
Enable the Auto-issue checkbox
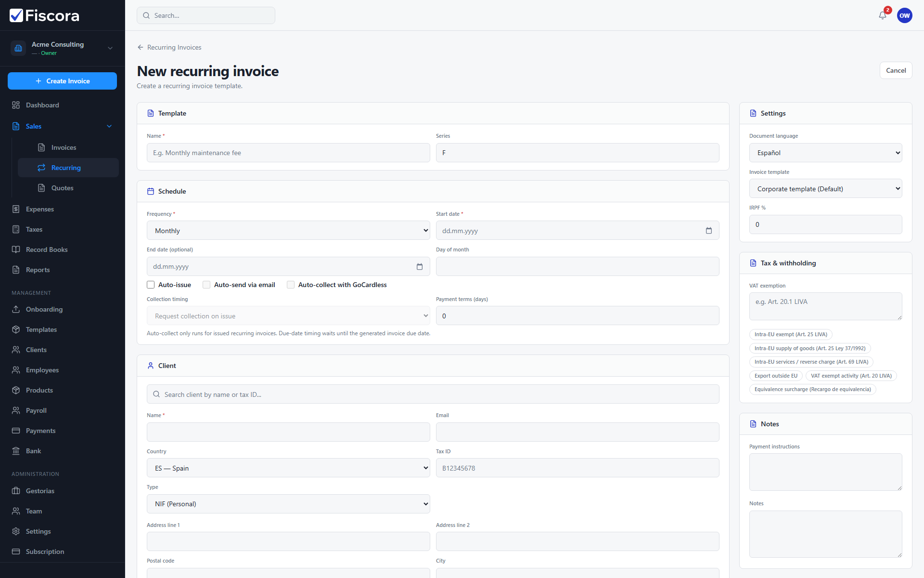pyautogui.click(x=151, y=285)
